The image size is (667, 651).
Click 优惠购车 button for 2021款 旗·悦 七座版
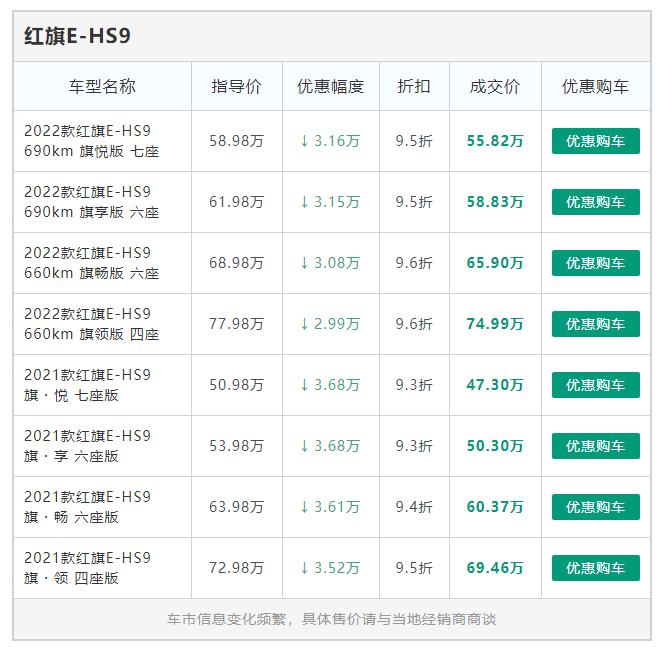click(x=596, y=385)
